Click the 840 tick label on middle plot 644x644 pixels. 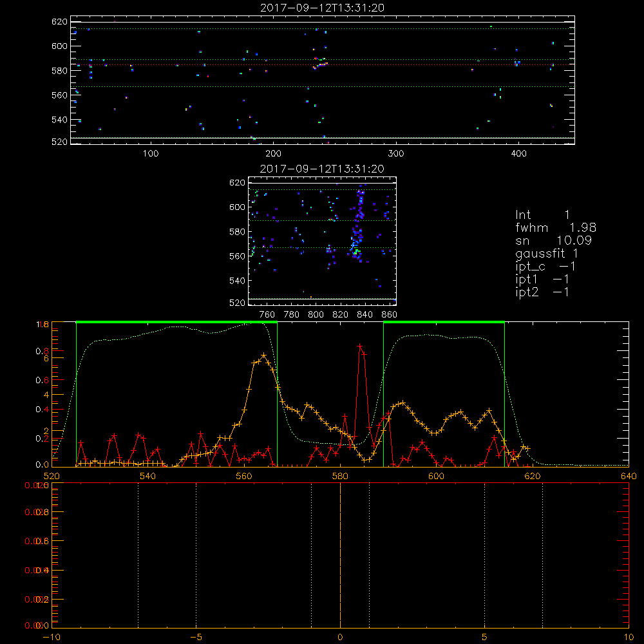365,315
